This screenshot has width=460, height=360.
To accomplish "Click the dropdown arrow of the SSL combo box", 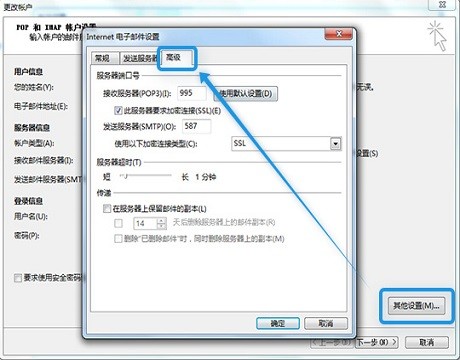I will click(x=335, y=144).
